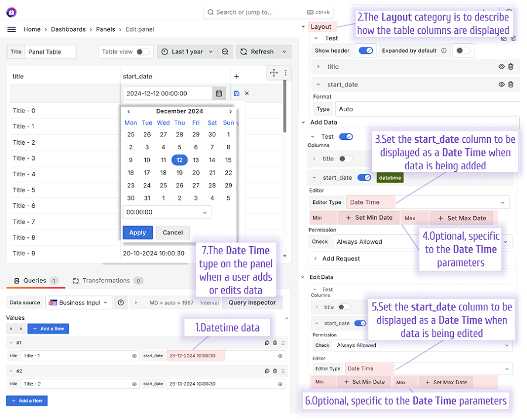Go to Home in the breadcrumb

click(x=32, y=29)
